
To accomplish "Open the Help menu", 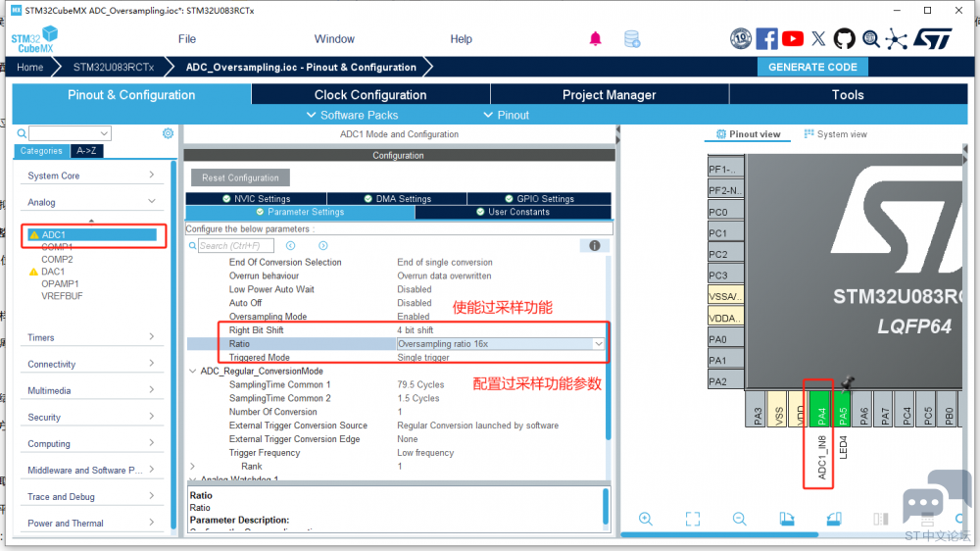I will pos(462,39).
